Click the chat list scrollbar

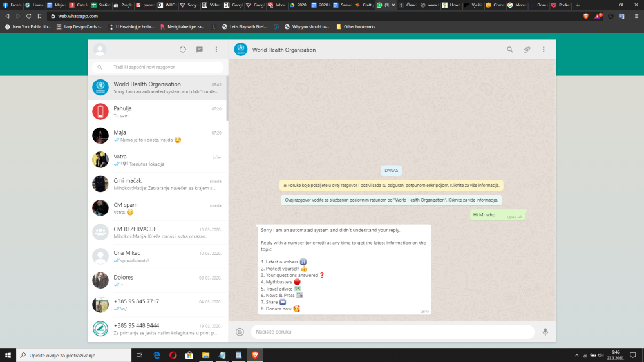[227, 99]
